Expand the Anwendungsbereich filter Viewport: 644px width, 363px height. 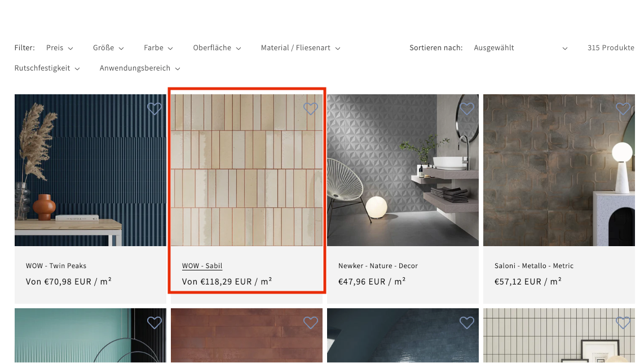(x=140, y=68)
